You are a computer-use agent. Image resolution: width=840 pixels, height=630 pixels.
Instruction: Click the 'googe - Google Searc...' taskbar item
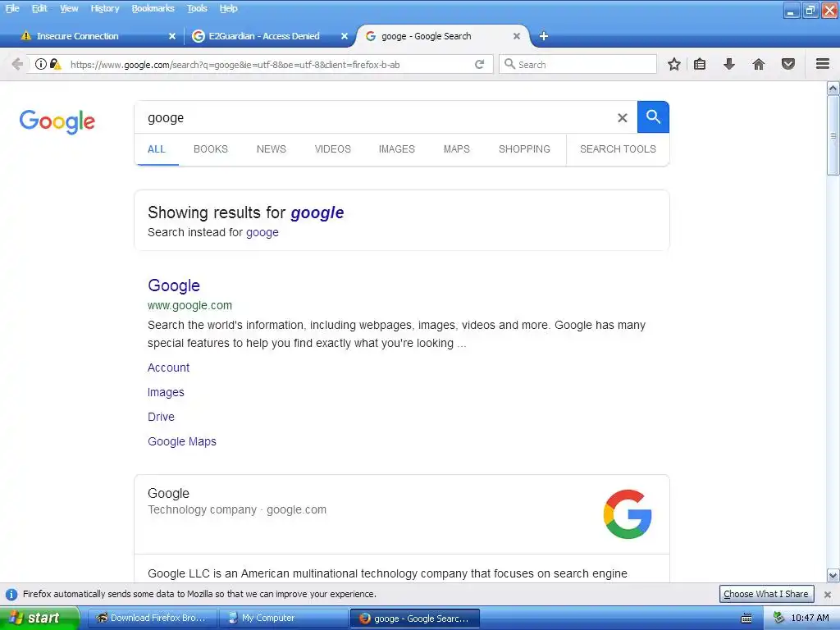[x=414, y=619]
